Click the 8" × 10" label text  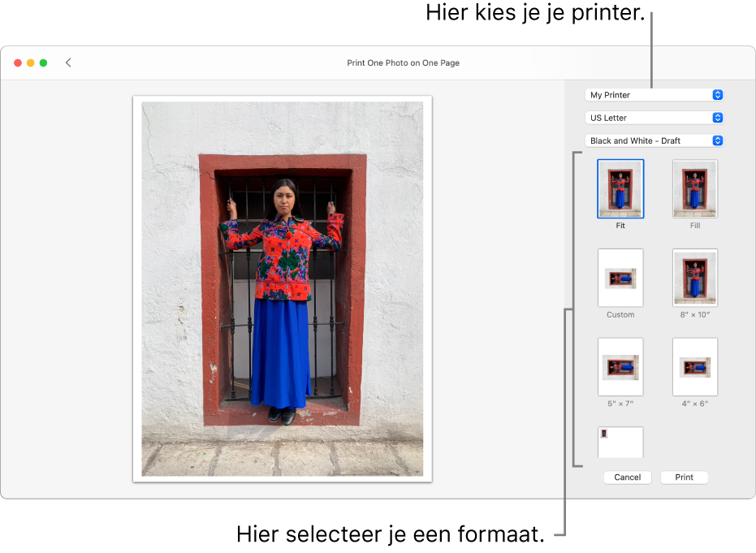click(695, 315)
